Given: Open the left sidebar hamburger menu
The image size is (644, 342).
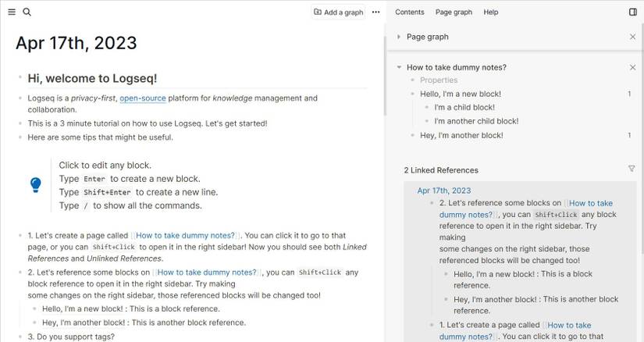Looking at the screenshot, I should pos(12,12).
